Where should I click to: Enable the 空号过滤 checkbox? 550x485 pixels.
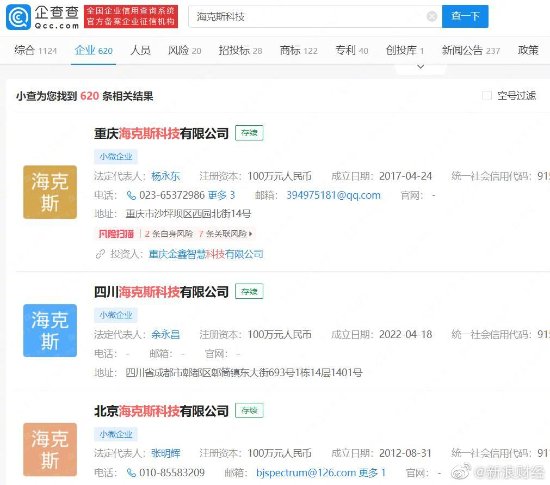487,95
